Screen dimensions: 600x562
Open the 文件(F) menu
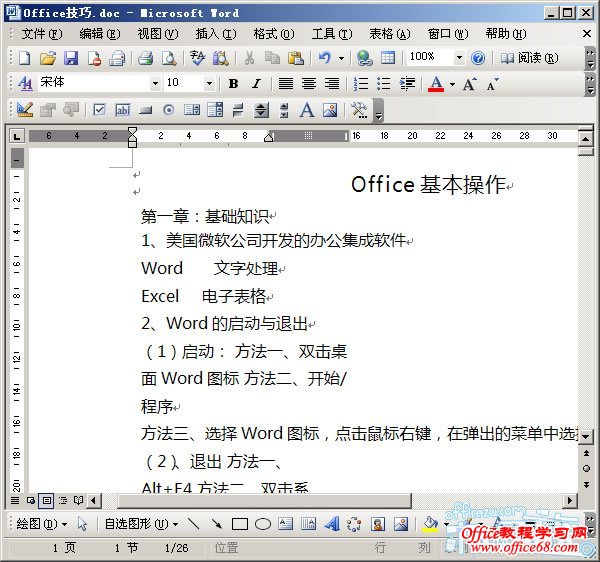[x=41, y=34]
